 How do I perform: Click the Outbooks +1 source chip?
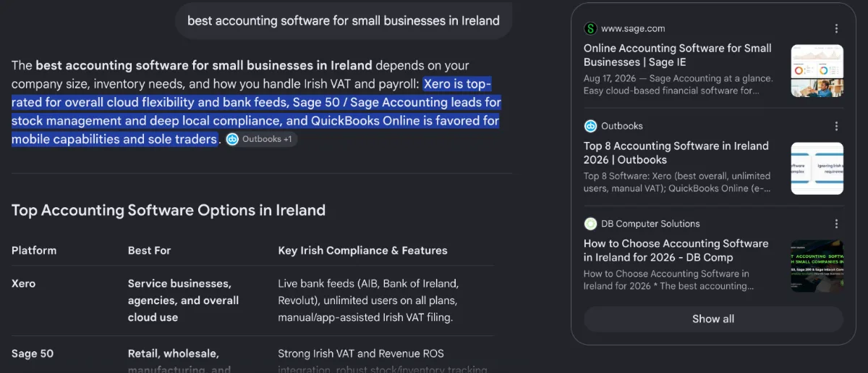261,139
